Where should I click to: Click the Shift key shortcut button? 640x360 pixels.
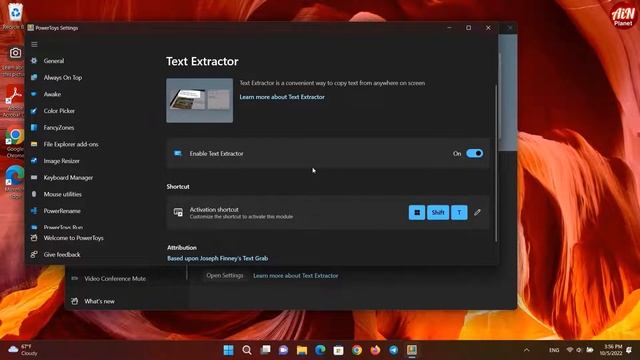438,213
